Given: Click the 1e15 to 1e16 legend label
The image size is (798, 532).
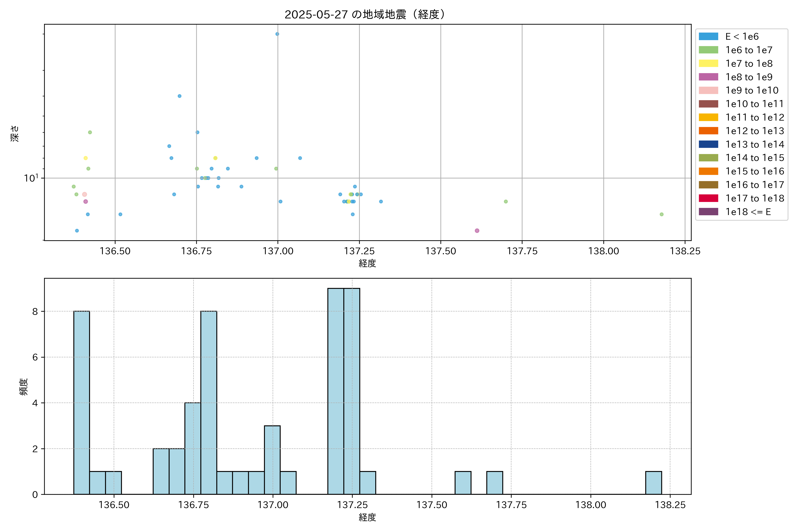Looking at the screenshot, I should pos(755,171).
